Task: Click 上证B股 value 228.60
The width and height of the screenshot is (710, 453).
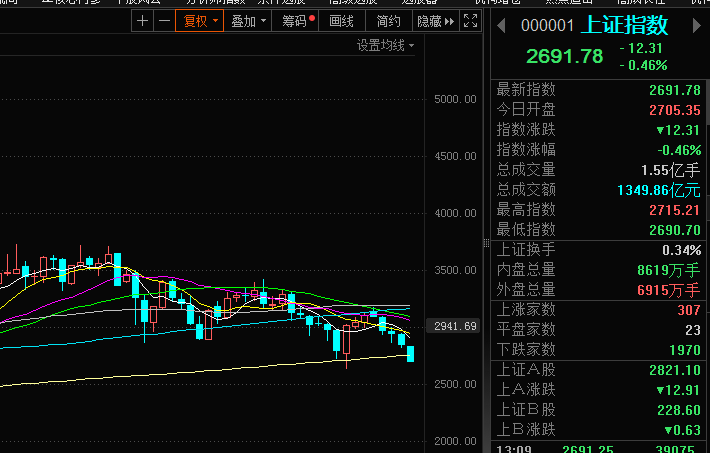Action: click(679, 410)
